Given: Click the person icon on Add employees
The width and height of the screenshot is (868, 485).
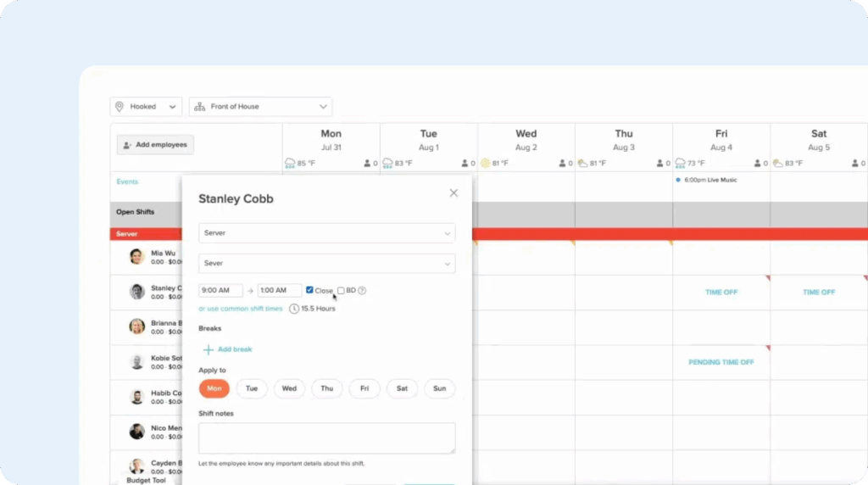Looking at the screenshot, I should 127,145.
